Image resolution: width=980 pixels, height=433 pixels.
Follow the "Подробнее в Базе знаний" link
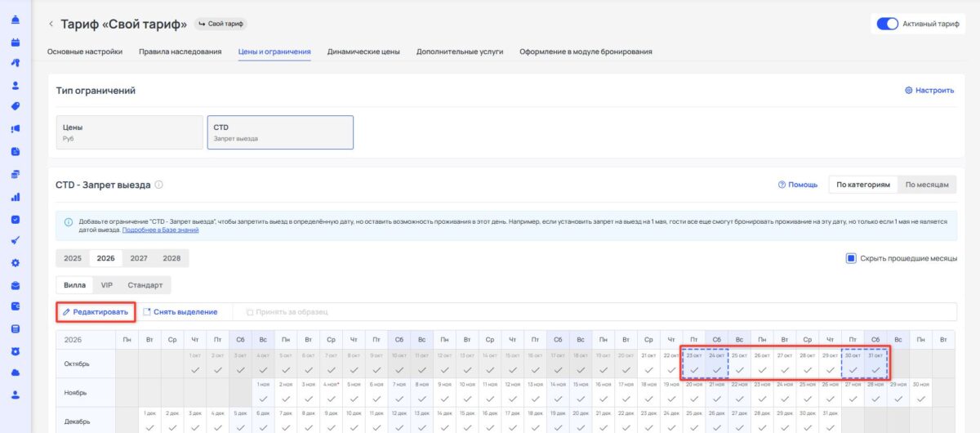tap(160, 230)
